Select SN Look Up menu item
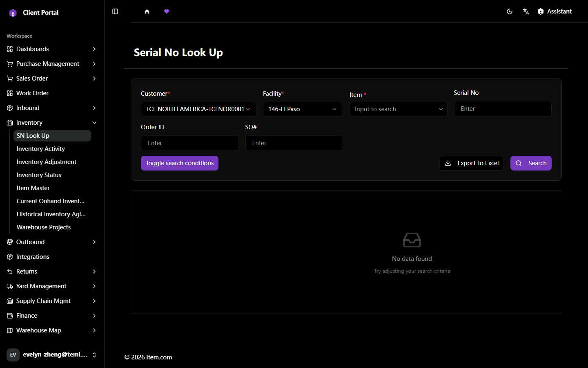The image size is (588, 368). pyautogui.click(x=52, y=136)
